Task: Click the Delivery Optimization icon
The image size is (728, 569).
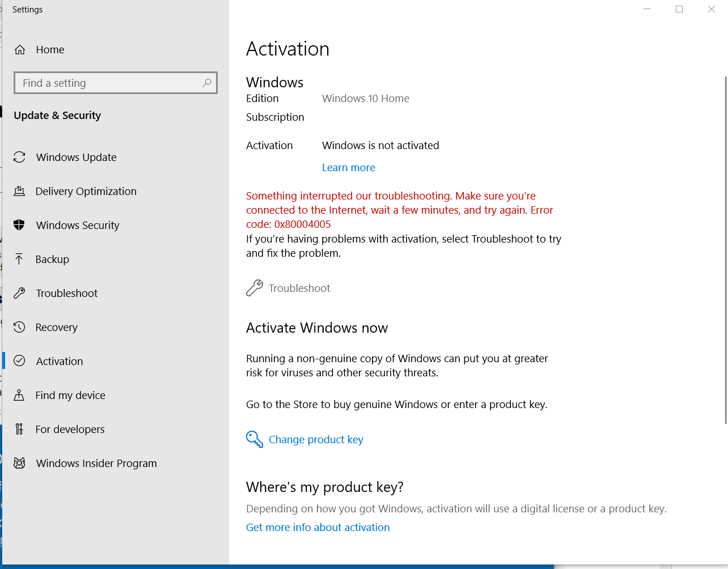Action: click(19, 191)
